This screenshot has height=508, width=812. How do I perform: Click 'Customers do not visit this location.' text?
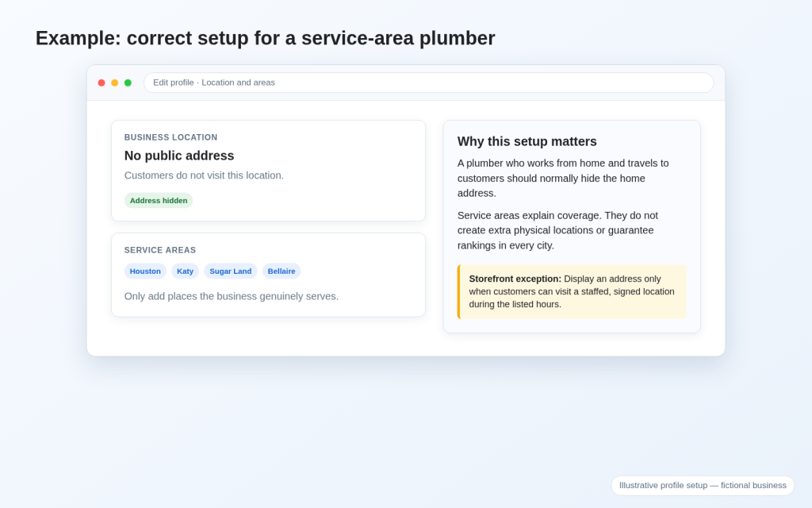pyautogui.click(x=204, y=175)
